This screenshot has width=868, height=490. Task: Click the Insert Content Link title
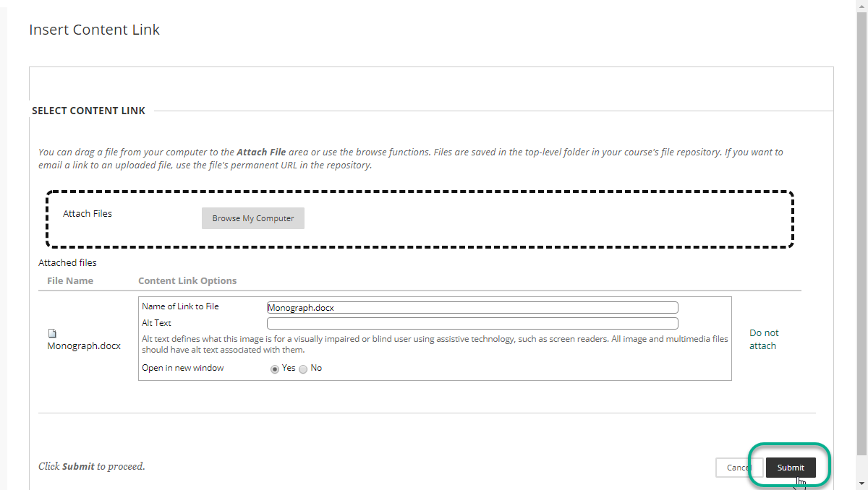point(94,30)
